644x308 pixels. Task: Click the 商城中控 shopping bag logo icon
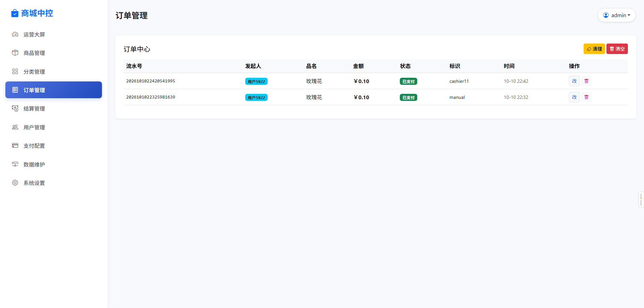(x=15, y=13)
